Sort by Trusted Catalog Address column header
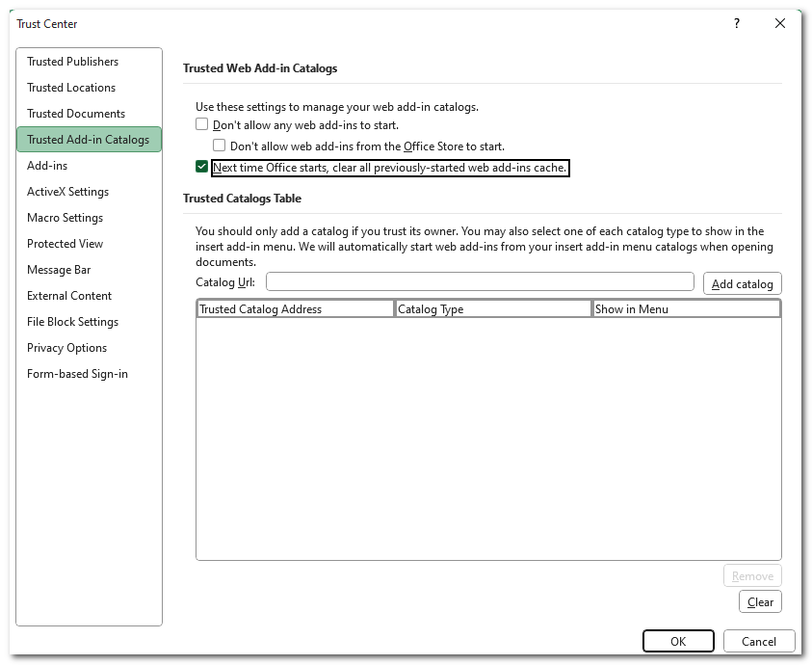The height and width of the screenshot is (665, 812). tap(295, 309)
